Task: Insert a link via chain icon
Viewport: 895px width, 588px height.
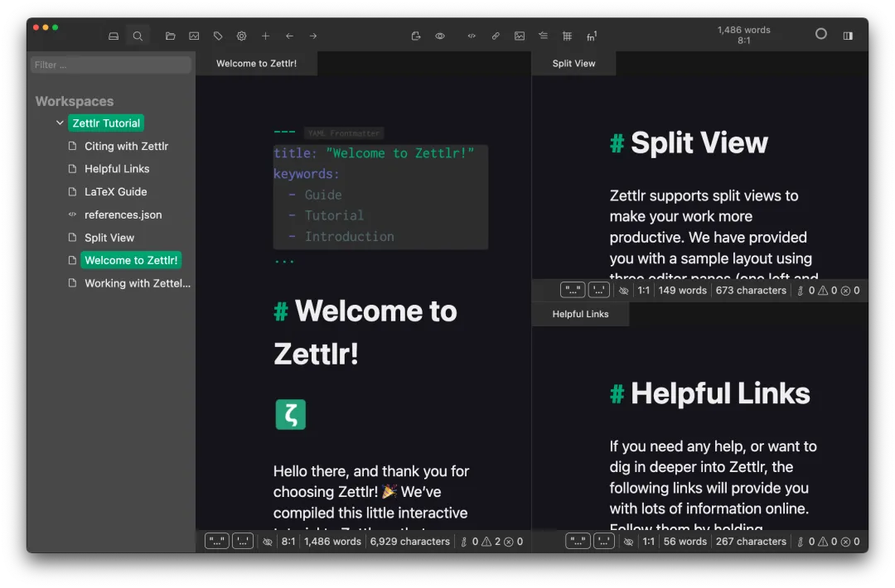Action: pos(496,36)
